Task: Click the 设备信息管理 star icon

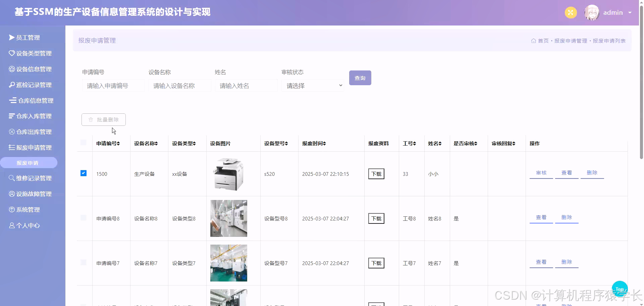Action: pyautogui.click(x=12, y=69)
